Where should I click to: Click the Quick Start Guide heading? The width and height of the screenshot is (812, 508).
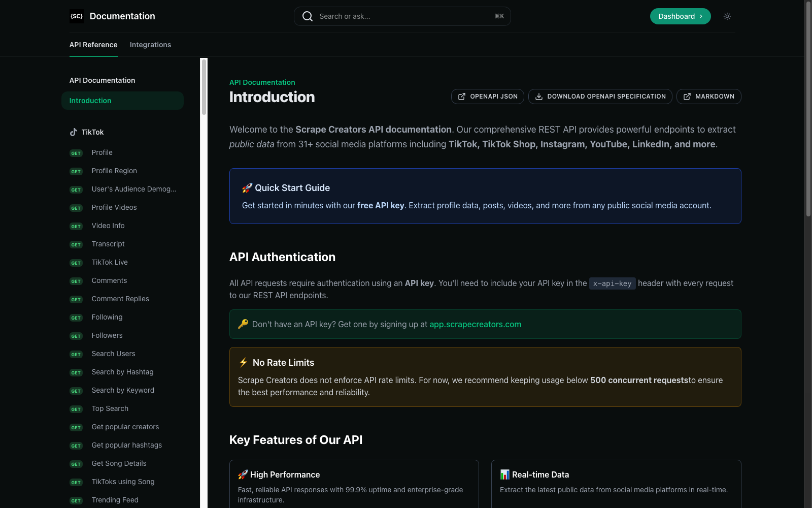coord(286,188)
